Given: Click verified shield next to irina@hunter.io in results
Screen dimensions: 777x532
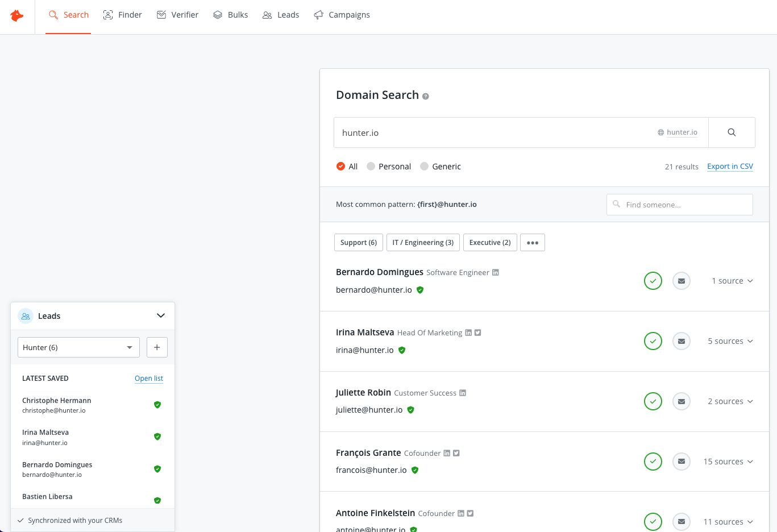Looking at the screenshot, I should [x=402, y=350].
